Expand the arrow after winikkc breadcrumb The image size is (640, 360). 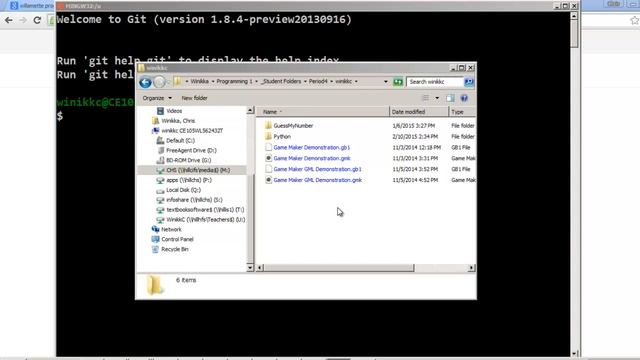(356, 82)
